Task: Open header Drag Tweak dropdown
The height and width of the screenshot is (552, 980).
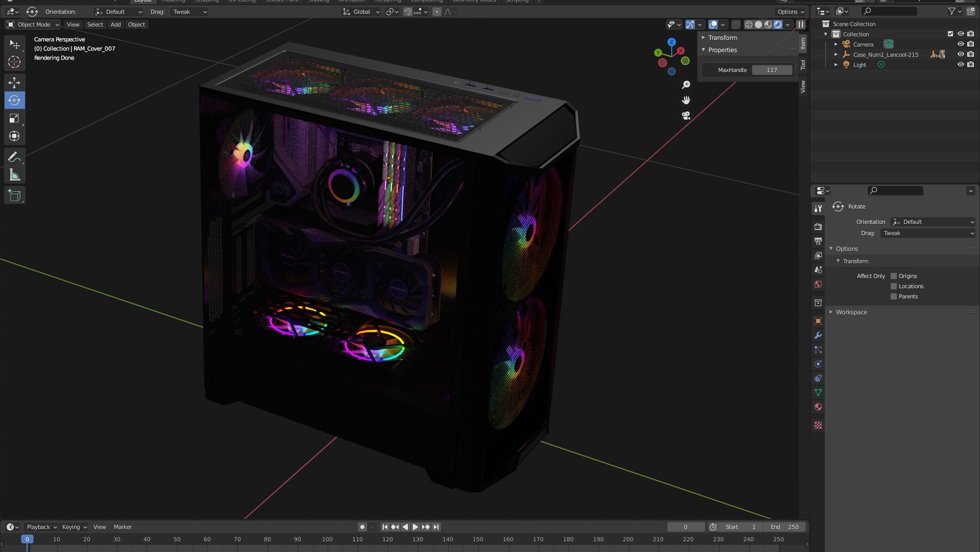Action: pos(189,11)
